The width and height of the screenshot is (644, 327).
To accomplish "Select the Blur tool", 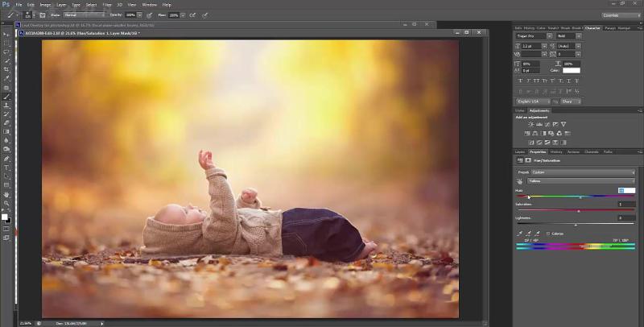I will click(6, 140).
